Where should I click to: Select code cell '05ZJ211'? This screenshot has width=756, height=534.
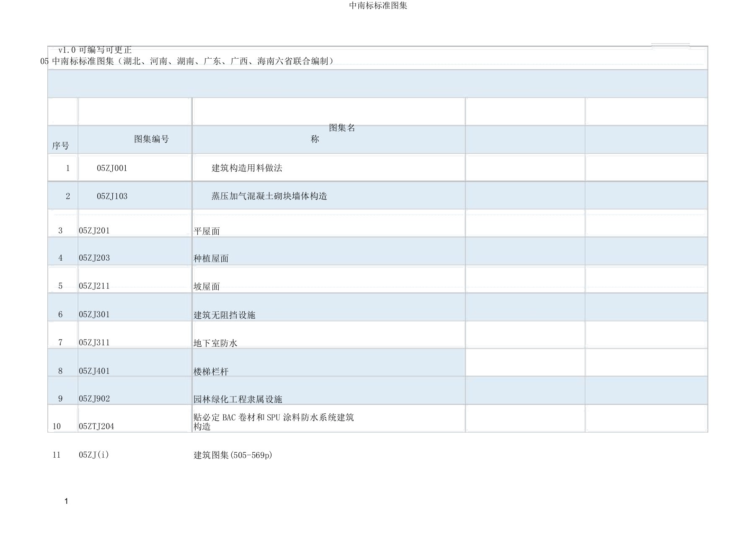point(94,286)
